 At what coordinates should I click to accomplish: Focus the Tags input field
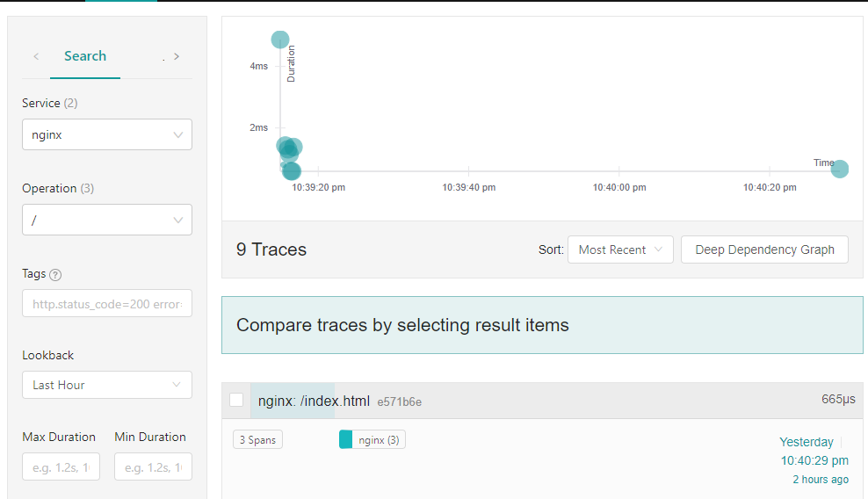107,304
